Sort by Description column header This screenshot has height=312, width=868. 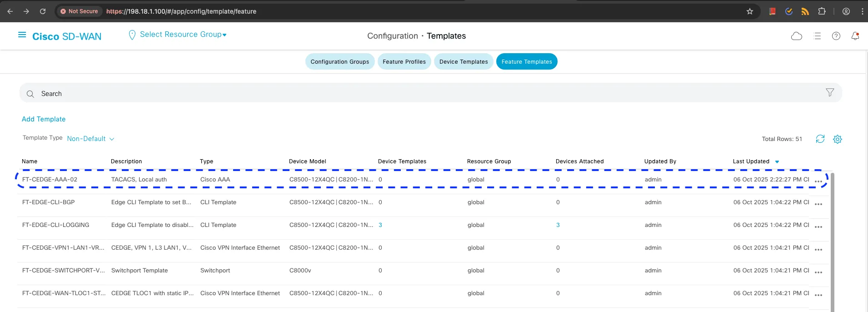pyautogui.click(x=126, y=161)
